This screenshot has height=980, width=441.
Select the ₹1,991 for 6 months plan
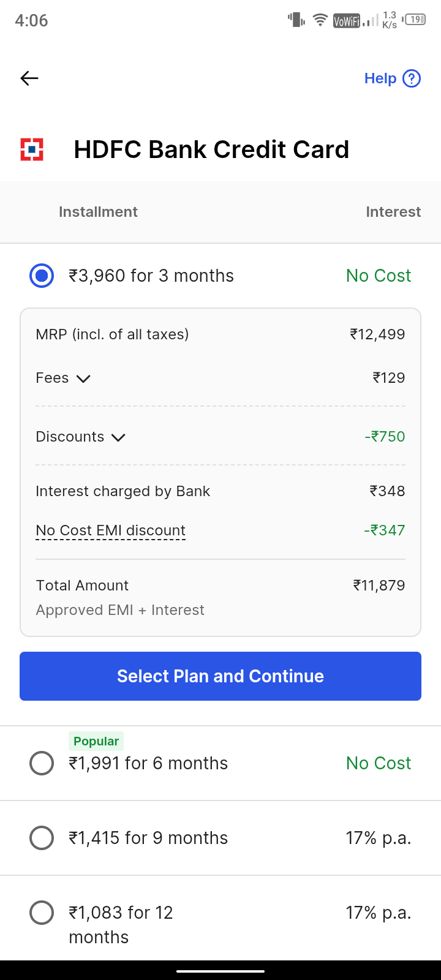click(x=42, y=763)
